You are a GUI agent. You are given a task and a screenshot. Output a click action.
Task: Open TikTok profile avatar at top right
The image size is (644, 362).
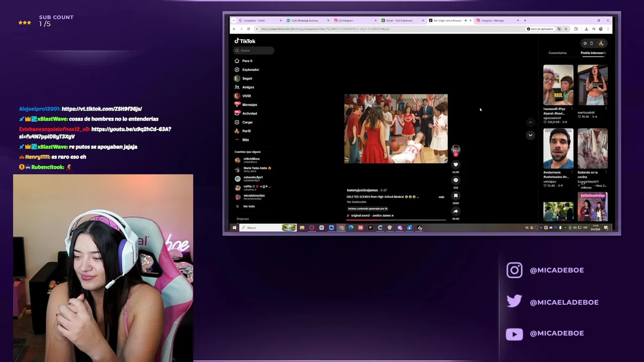pos(601,43)
